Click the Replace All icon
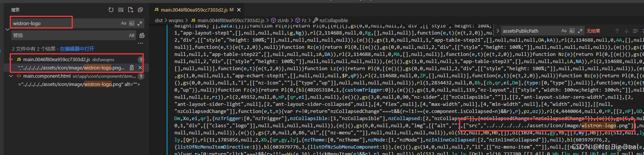The width and height of the screenshot is (644, 155). tap(142, 35)
